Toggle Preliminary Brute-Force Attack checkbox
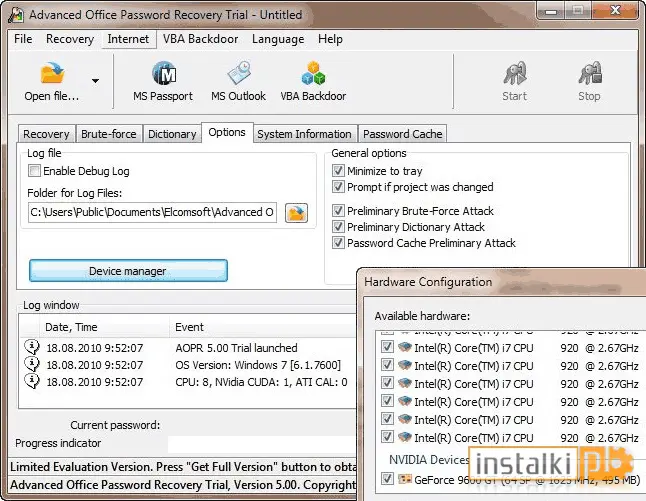Screen dimensions: 646x501 pos(338,211)
